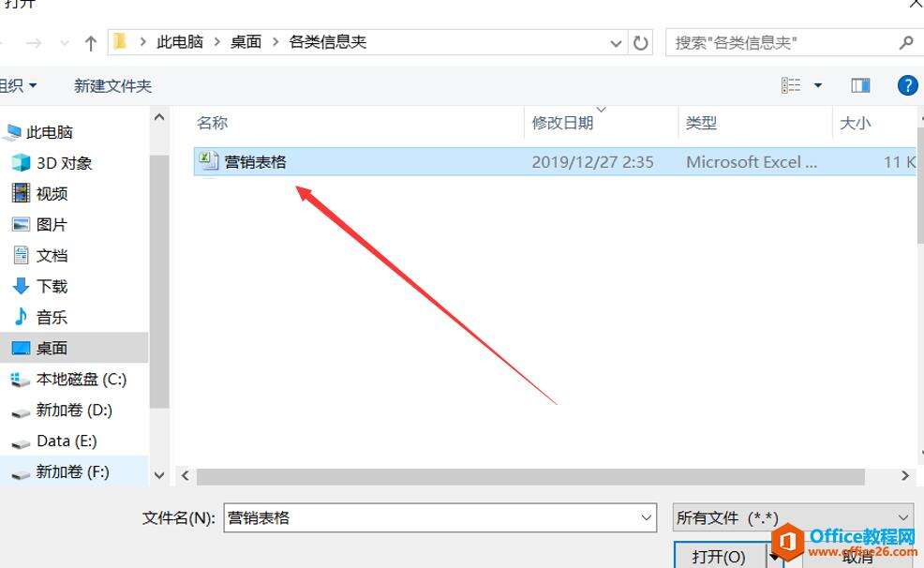Click the up-one-level arrow icon
The image size is (924, 568).
click(x=90, y=42)
